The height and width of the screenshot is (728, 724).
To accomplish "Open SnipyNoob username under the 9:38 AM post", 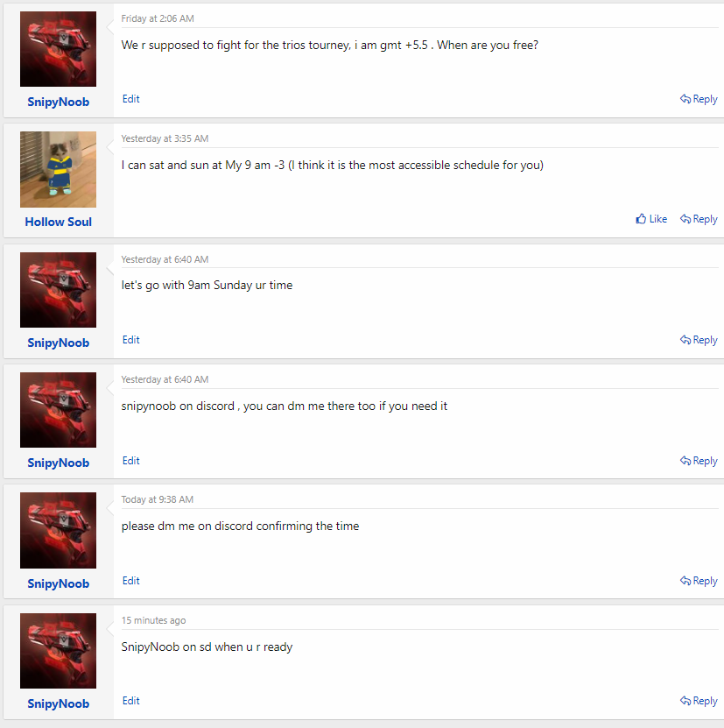I will (x=58, y=583).
